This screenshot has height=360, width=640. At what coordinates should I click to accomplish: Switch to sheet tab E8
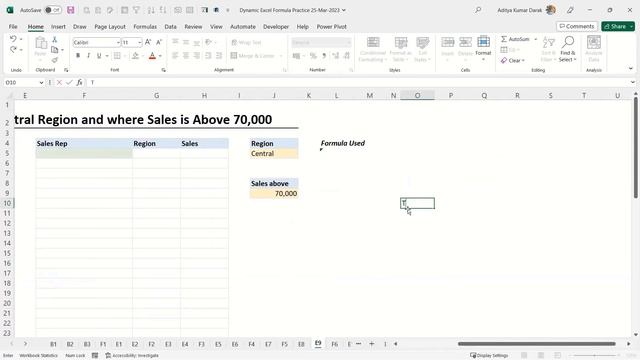coord(301,344)
